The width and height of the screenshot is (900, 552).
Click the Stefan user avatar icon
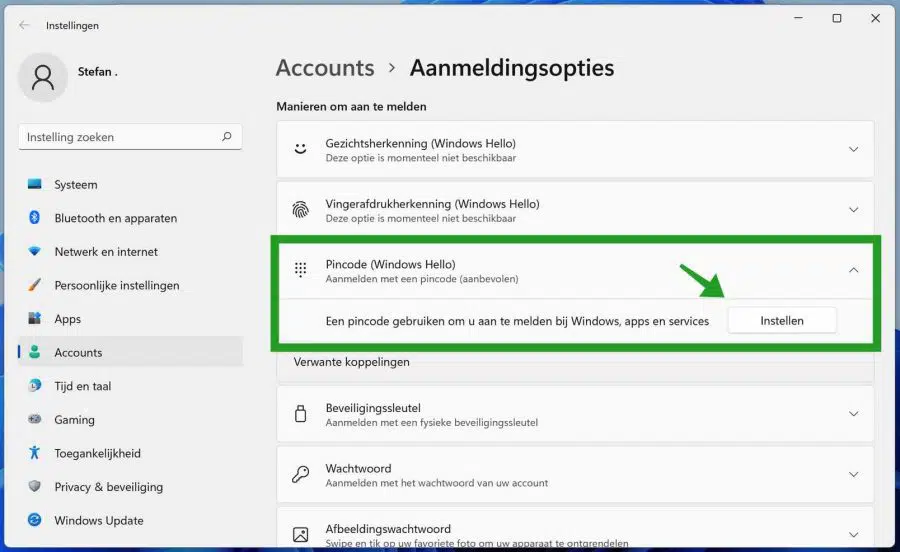(43, 77)
